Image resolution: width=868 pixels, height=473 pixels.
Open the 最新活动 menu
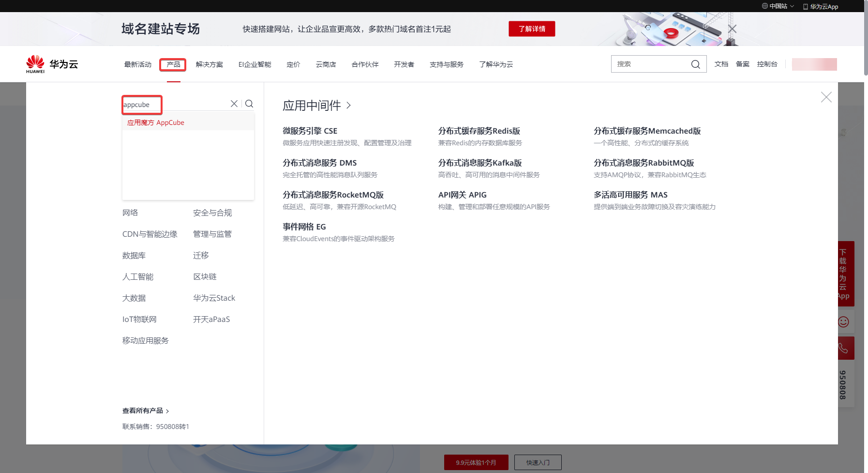(x=138, y=64)
